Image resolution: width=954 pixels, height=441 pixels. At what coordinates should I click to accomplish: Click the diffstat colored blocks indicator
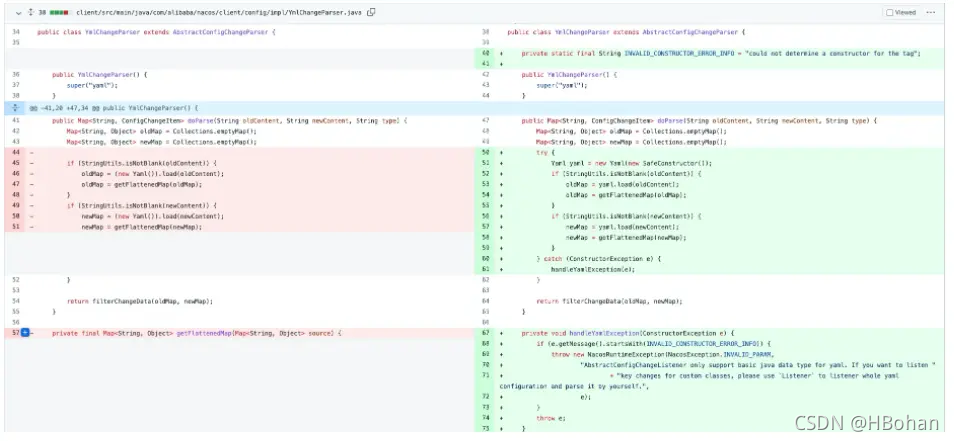click(60, 12)
